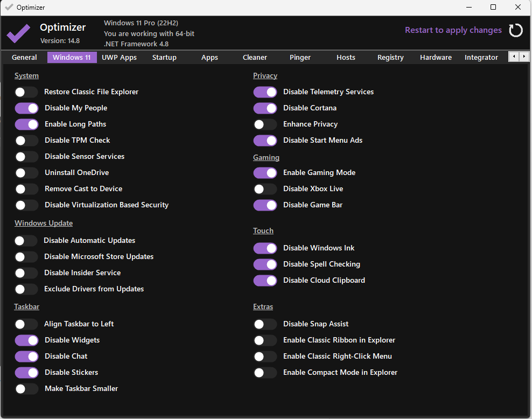Click Restart to apply changes

click(x=453, y=30)
